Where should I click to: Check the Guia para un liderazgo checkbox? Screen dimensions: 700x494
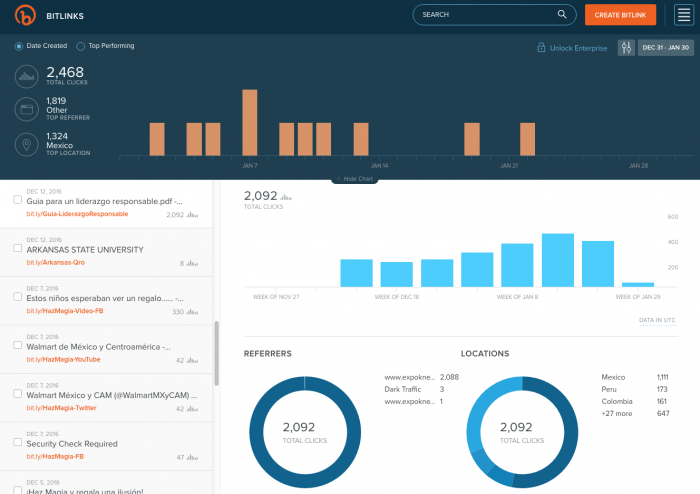[x=17, y=199]
